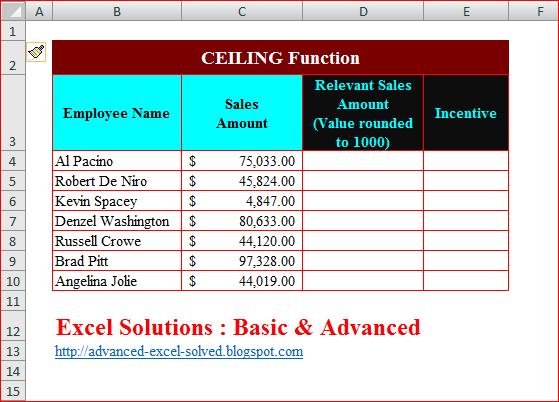The height and width of the screenshot is (402, 559).
Task: Select empty Relevant Sales cell for Kevin Spacey
Action: (x=363, y=201)
